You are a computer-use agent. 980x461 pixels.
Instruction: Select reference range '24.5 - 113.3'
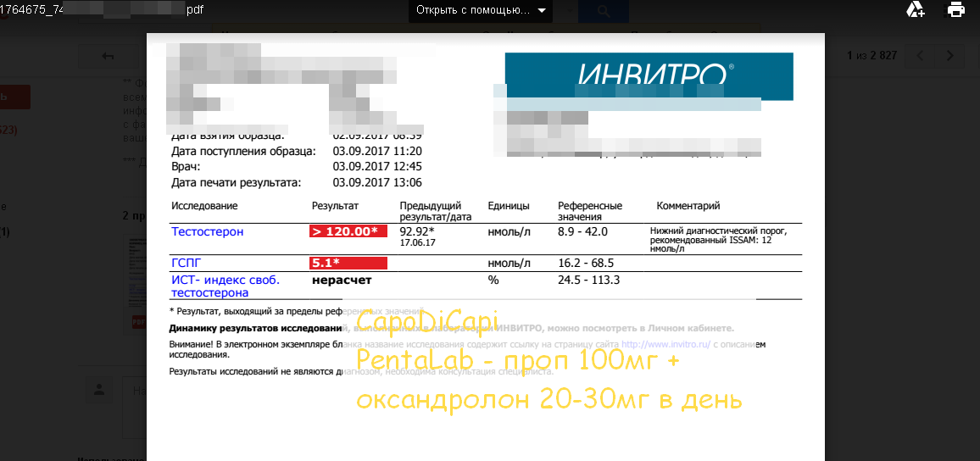pyautogui.click(x=588, y=280)
